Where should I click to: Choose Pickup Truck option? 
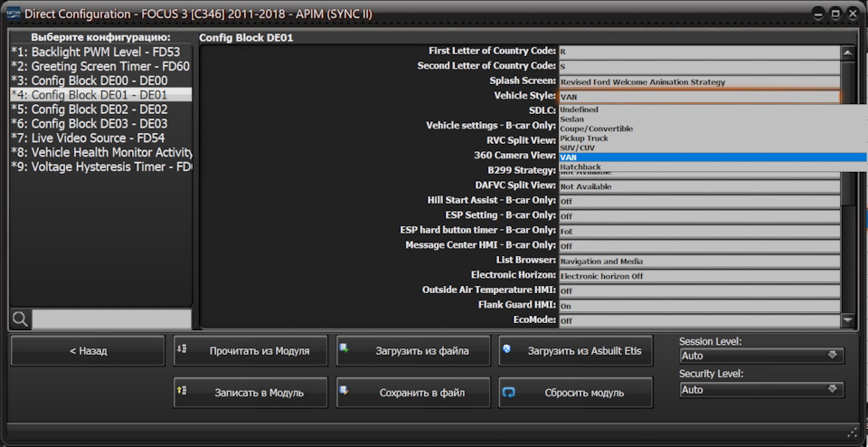(713, 138)
